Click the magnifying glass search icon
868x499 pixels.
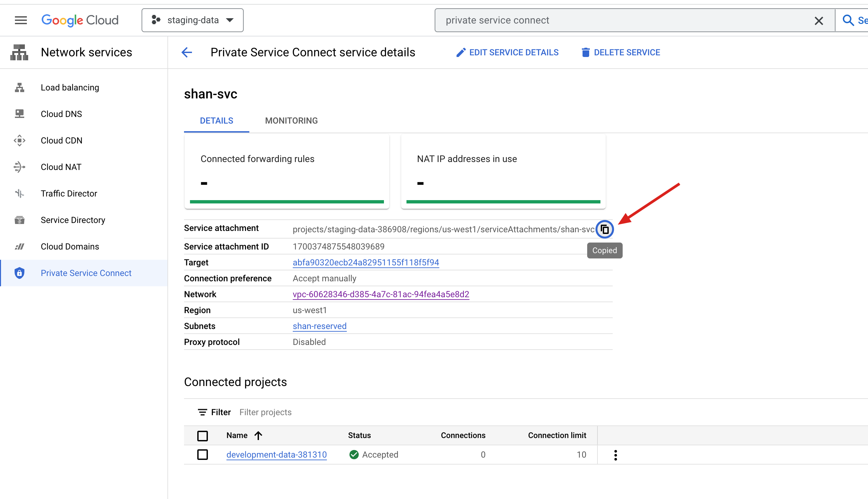[x=848, y=20]
